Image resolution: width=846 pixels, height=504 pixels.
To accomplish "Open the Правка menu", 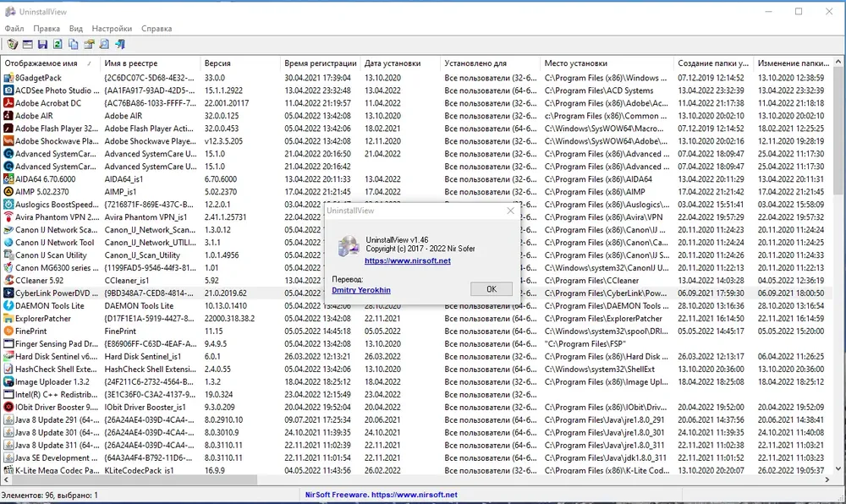I will tap(46, 29).
